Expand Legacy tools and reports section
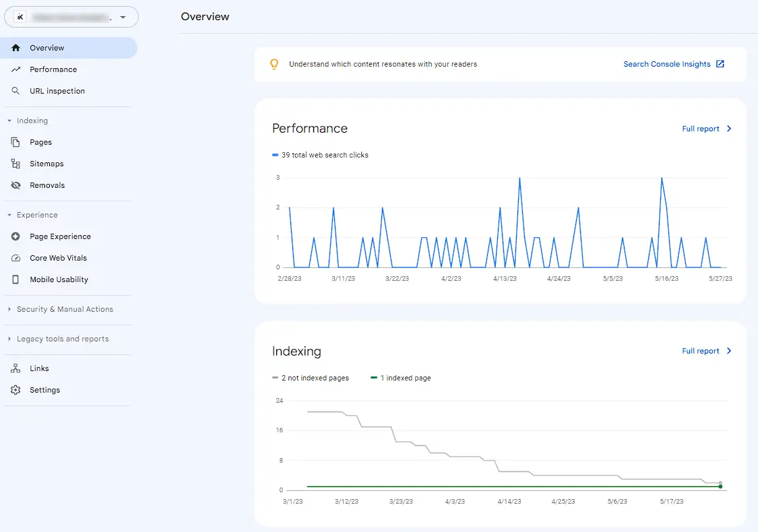Screen dimensions: 758x532 click(x=9, y=339)
